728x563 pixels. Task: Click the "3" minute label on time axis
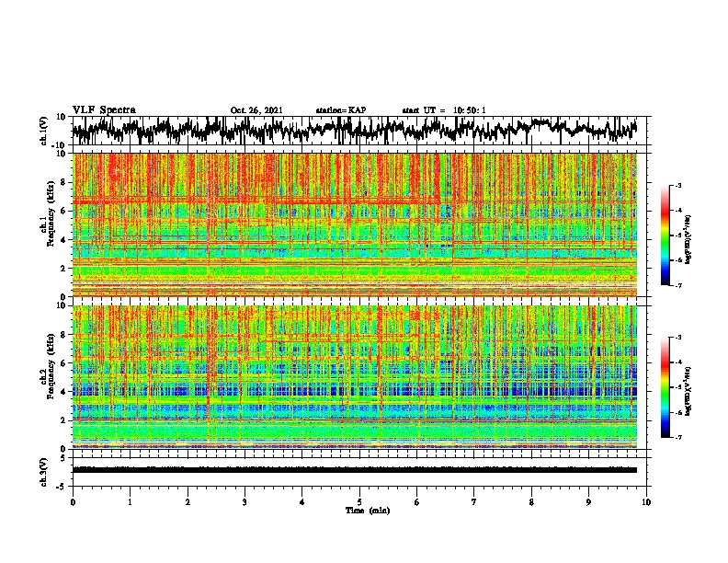[x=245, y=502]
